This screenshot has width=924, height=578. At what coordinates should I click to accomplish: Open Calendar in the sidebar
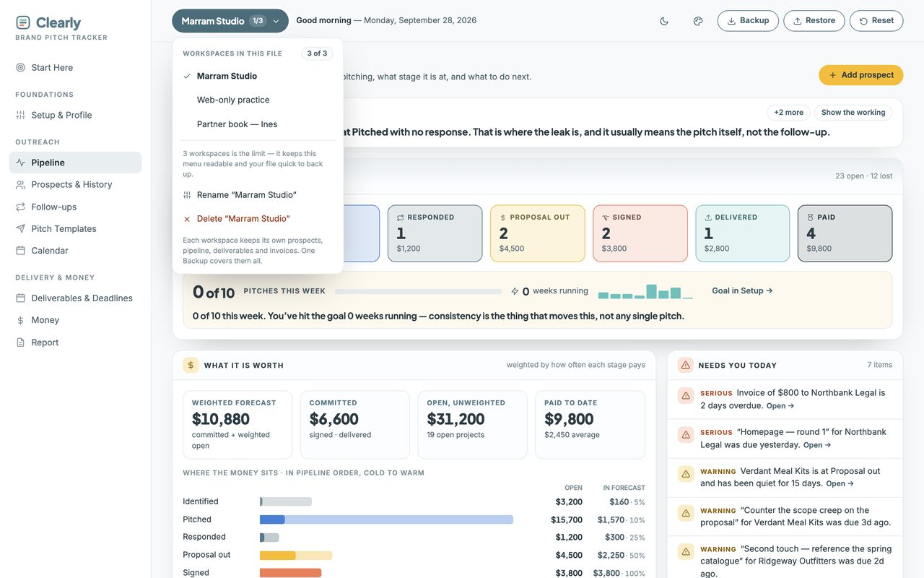point(75,251)
